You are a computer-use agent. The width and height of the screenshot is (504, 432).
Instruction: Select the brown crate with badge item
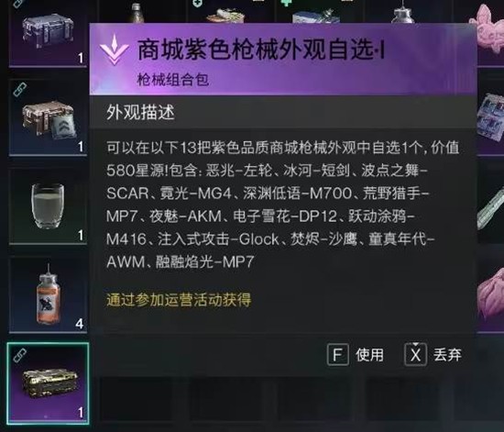pos(49,117)
